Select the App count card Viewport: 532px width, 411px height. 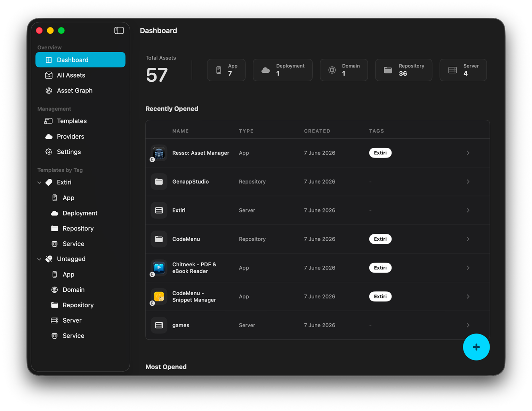[x=226, y=70]
